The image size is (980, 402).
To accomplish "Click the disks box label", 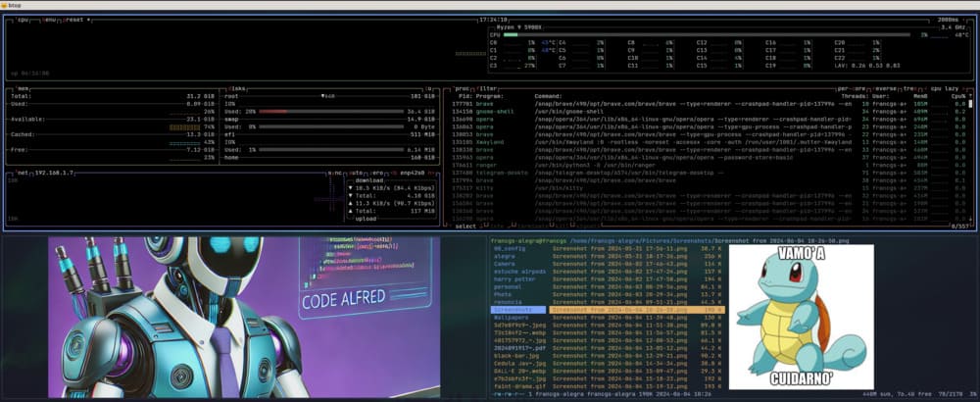I will [239, 88].
